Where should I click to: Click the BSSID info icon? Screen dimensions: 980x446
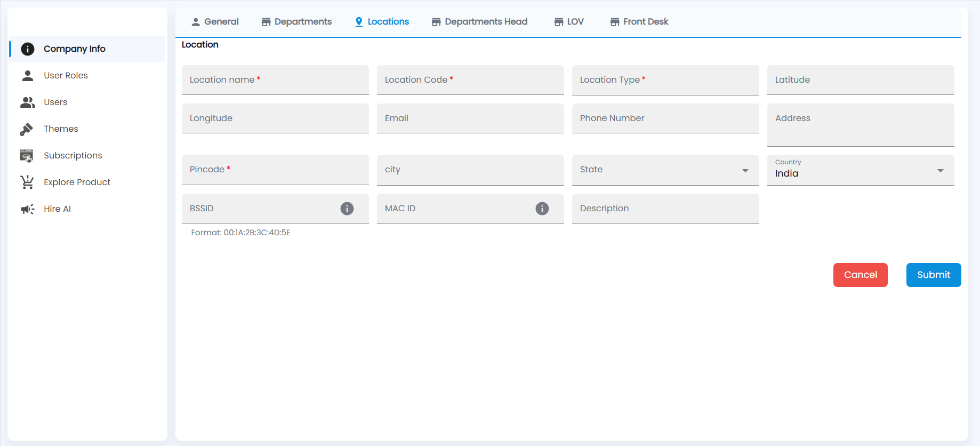tap(347, 209)
